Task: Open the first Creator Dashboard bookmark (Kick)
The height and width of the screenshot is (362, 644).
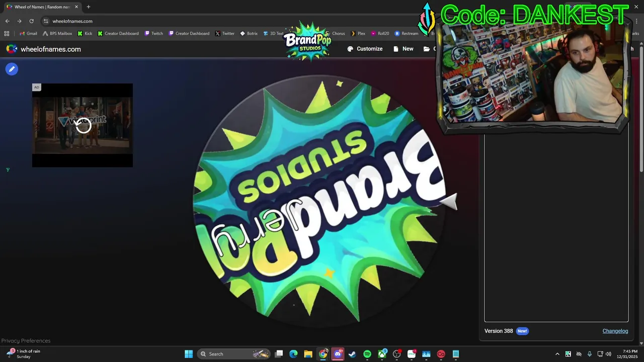Action: 118,33
